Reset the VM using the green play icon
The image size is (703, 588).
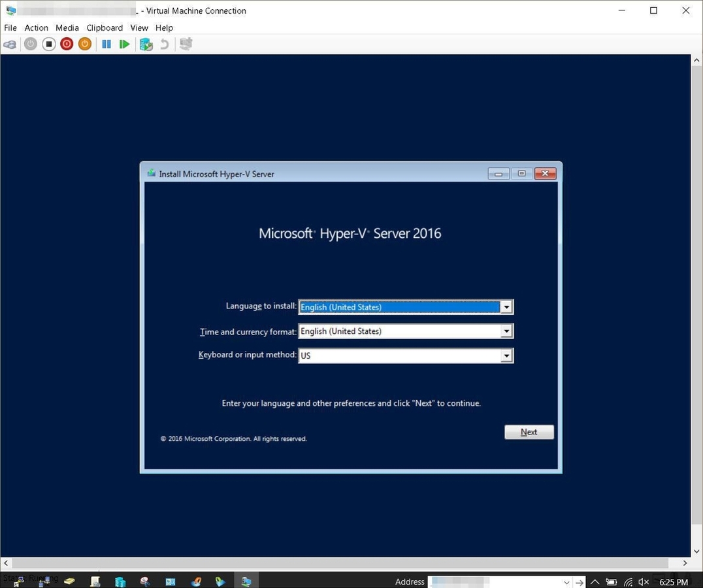point(124,44)
